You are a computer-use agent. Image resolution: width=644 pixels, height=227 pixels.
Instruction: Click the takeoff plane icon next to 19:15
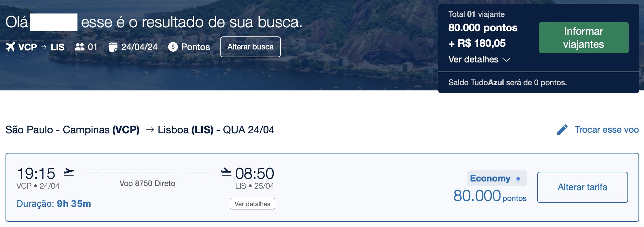tap(68, 172)
